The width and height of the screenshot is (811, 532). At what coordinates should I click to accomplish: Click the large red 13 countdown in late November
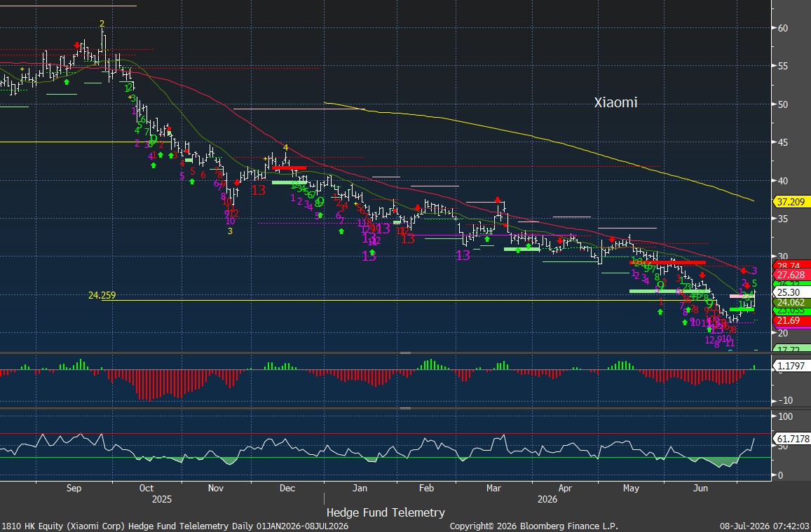[258, 190]
